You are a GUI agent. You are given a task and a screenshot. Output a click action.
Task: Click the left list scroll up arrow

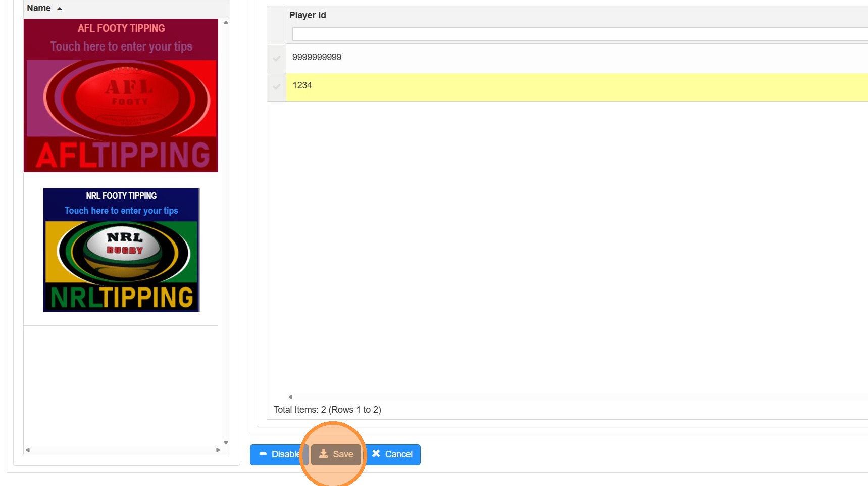pos(226,23)
